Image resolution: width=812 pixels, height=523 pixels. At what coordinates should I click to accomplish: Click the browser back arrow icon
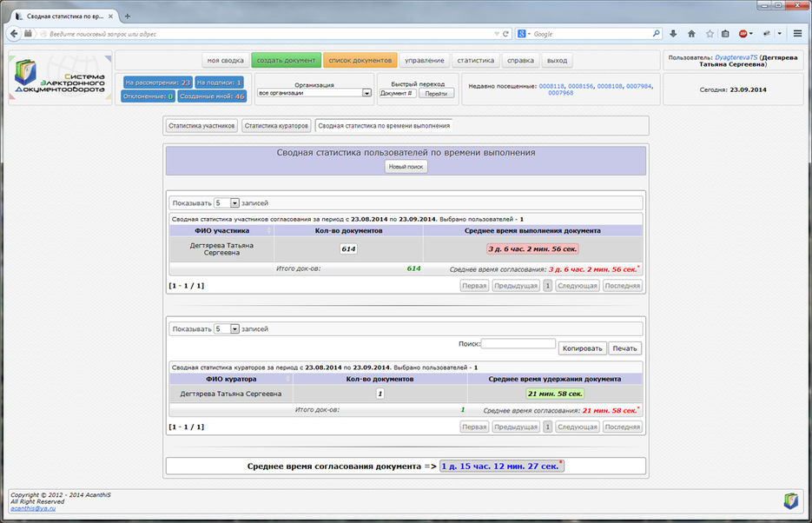[14, 34]
